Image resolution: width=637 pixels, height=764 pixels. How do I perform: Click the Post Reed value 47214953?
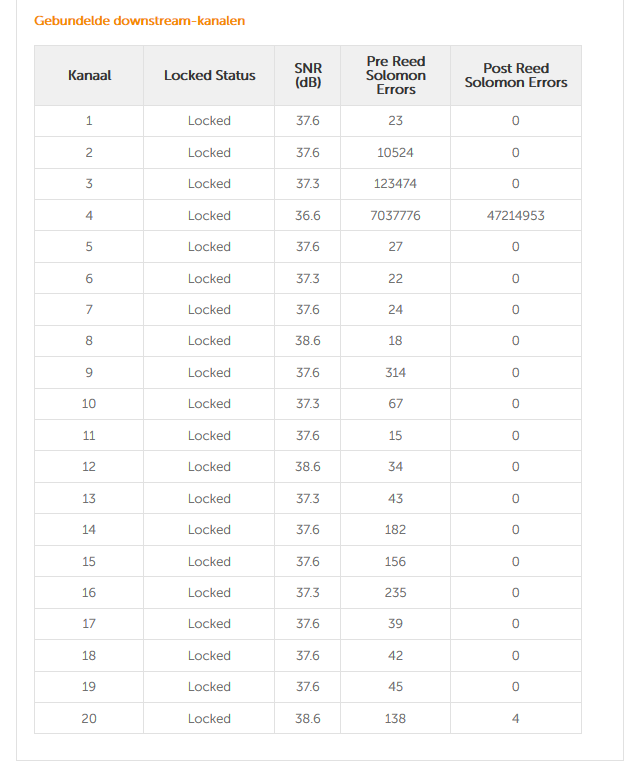pos(515,215)
